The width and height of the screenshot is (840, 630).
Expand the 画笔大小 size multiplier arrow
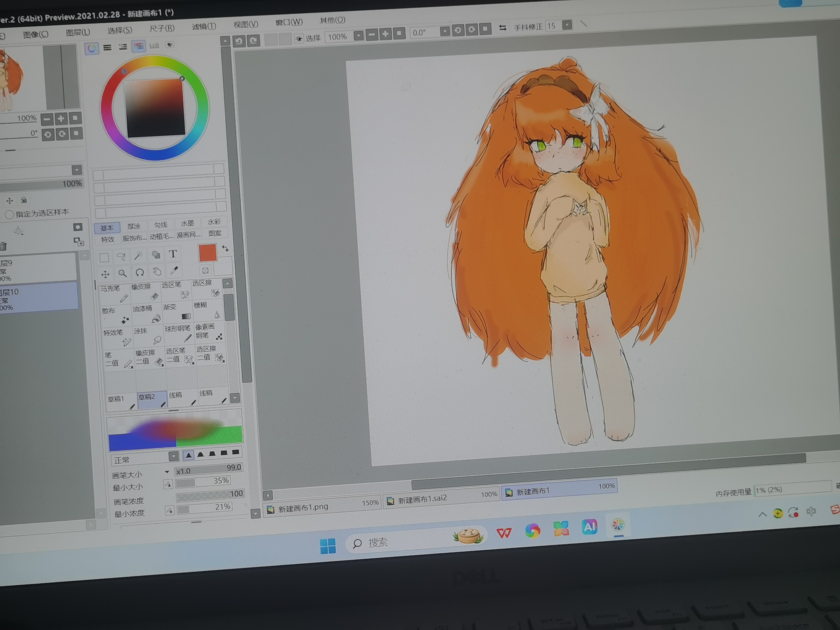click(167, 472)
